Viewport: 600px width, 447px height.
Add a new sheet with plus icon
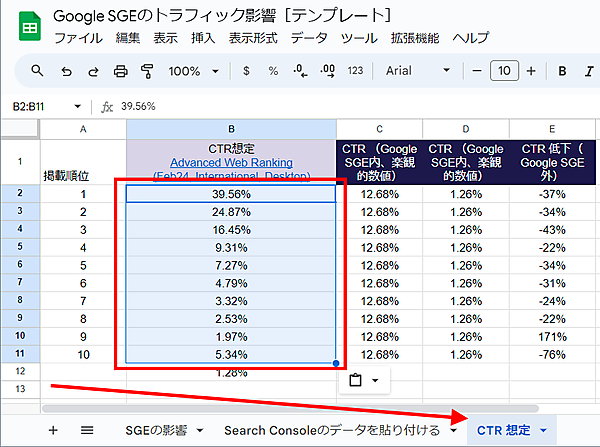(53, 431)
